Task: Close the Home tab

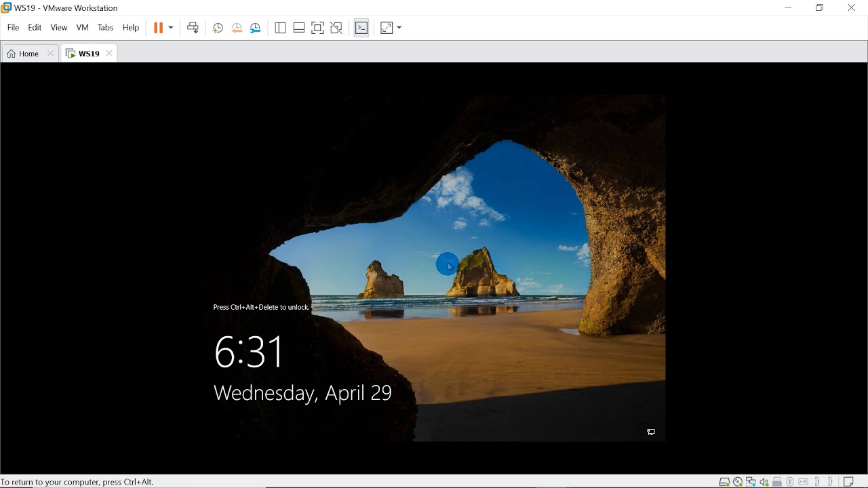Action: click(x=50, y=54)
